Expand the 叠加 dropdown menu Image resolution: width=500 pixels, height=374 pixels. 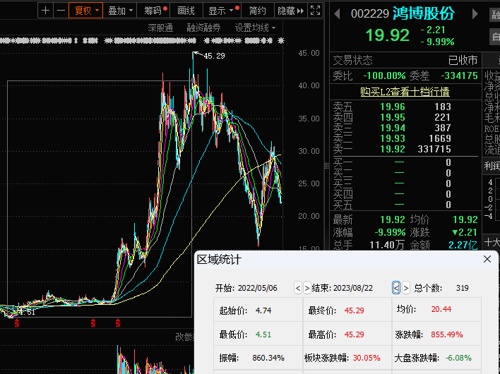click(x=120, y=11)
